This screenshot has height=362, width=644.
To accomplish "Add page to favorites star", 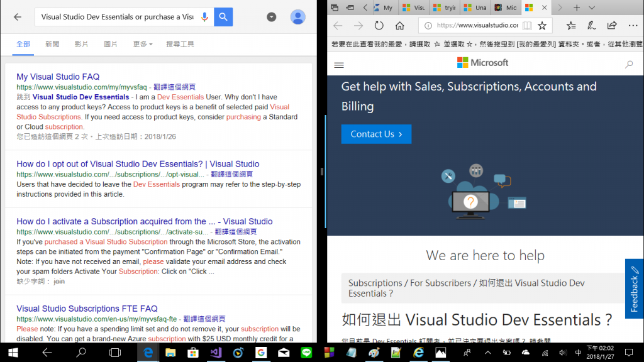I will (542, 25).
